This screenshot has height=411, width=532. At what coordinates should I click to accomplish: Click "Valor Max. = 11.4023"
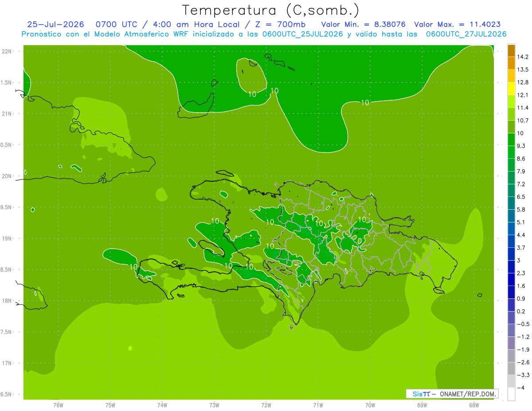click(x=458, y=24)
